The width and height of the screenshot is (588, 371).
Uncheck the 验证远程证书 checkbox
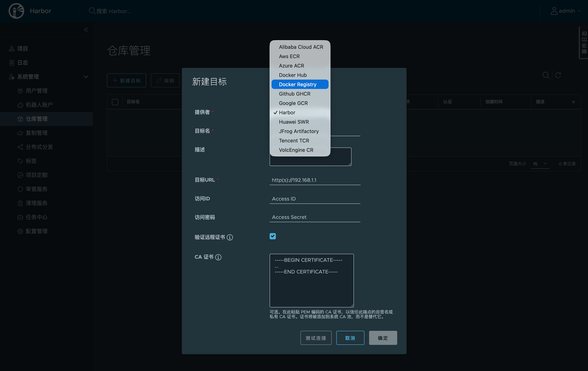tap(273, 236)
